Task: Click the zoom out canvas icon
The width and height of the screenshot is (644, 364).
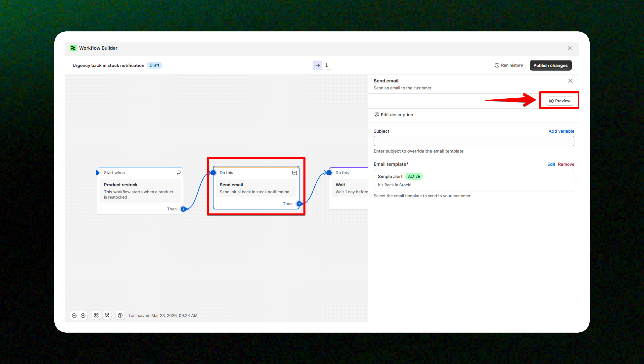Action: click(74, 316)
